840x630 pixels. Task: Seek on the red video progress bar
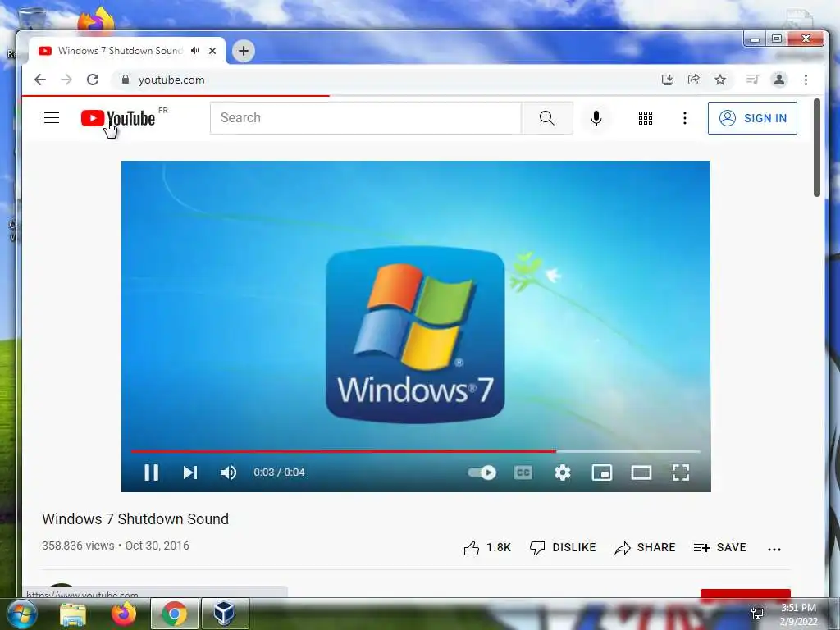click(416, 452)
